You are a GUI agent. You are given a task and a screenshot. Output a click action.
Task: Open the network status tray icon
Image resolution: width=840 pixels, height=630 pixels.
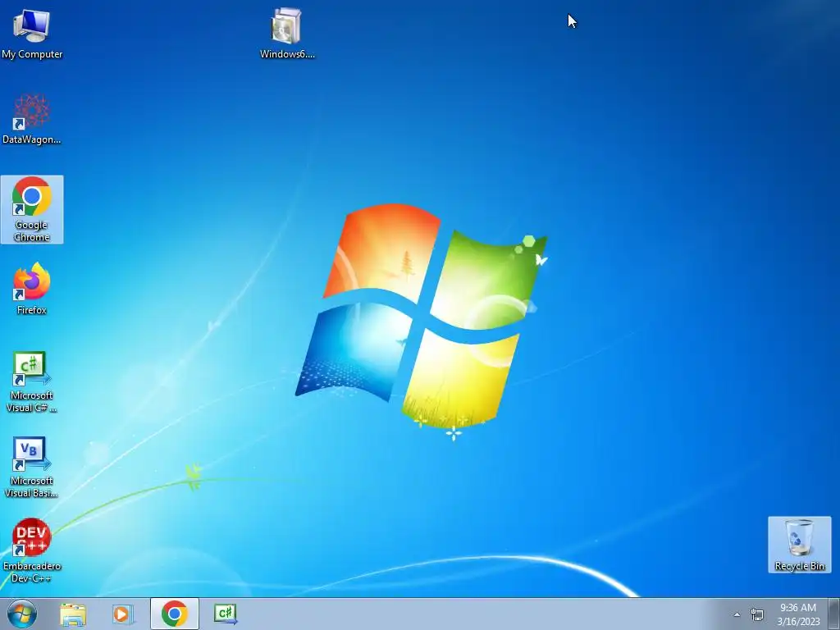tap(757, 614)
